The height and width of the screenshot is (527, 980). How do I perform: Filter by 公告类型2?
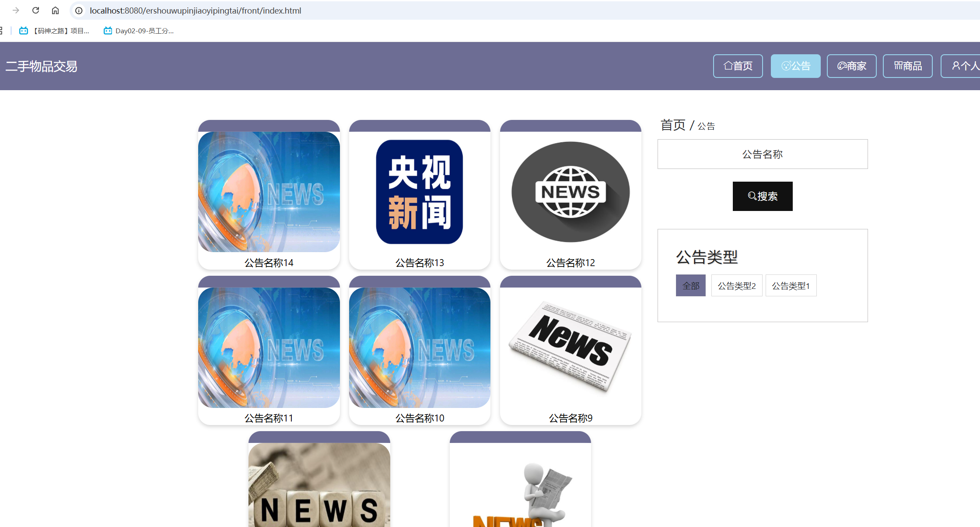pos(737,285)
